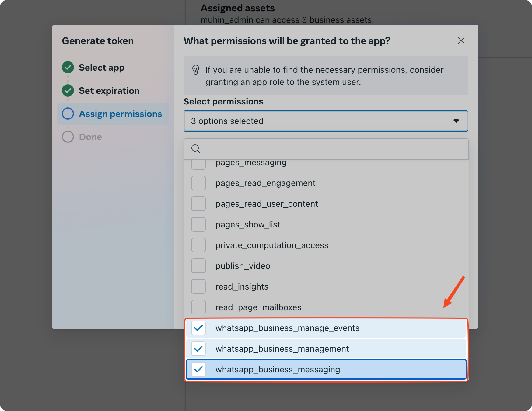Click the green check beside Select app
Screen dimensions: 532x411
[x=68, y=67]
